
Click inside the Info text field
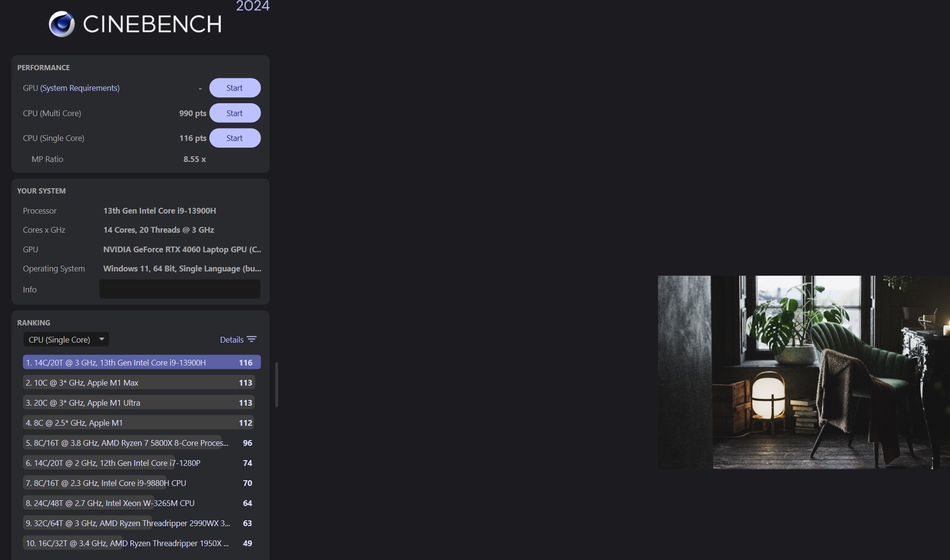[x=180, y=289]
